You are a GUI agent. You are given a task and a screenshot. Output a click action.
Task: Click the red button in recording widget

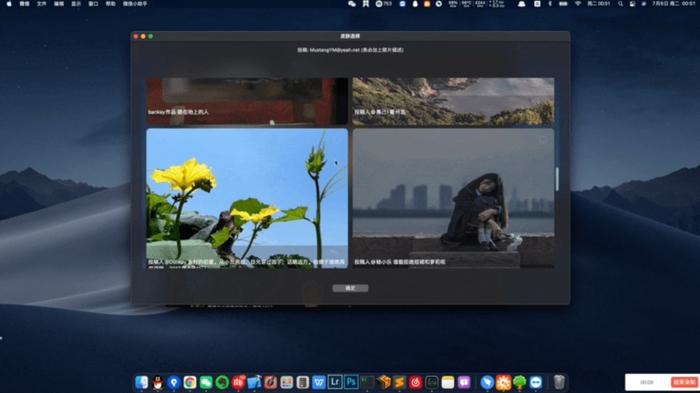coord(684,382)
